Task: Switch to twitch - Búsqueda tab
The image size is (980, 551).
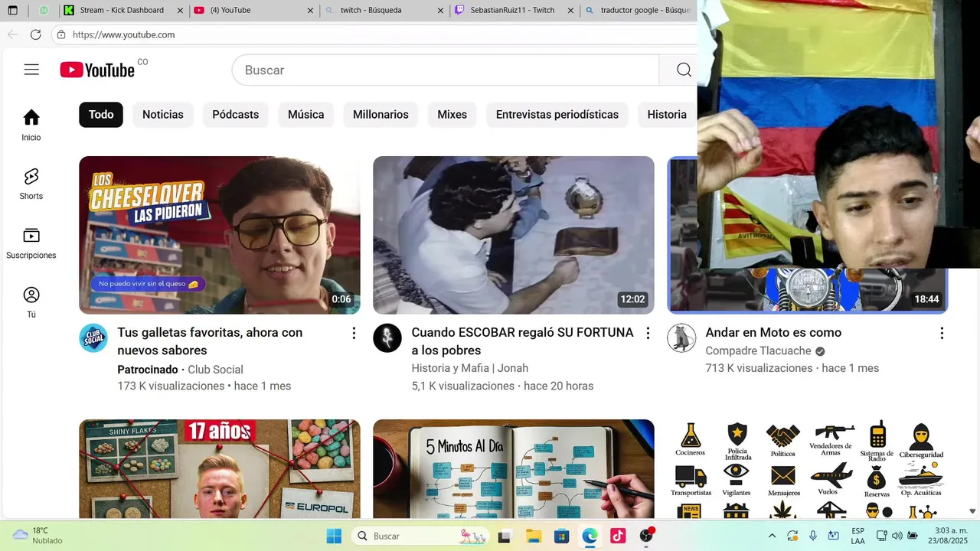Action: click(383, 10)
